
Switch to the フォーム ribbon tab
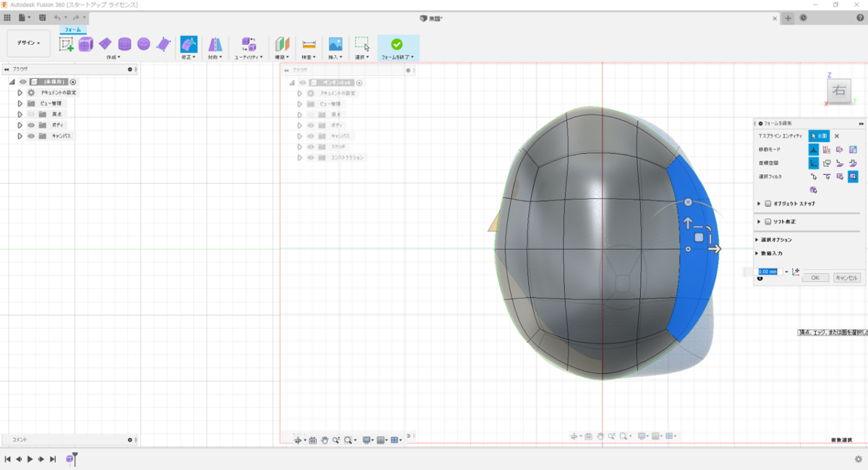[x=73, y=30]
